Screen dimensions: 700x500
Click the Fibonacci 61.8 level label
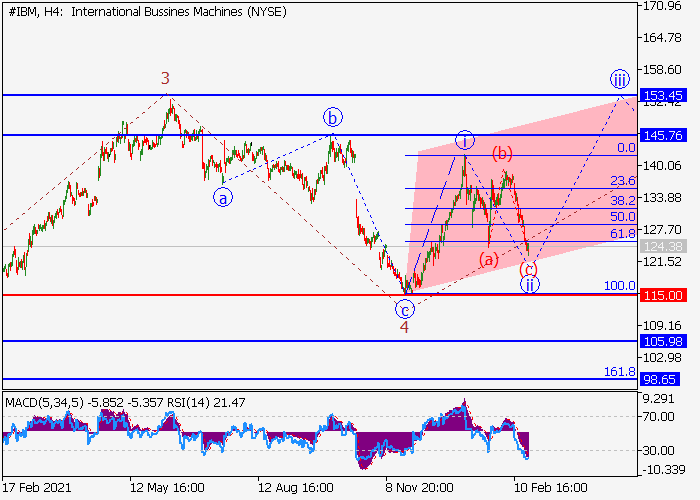pyautogui.click(x=623, y=233)
